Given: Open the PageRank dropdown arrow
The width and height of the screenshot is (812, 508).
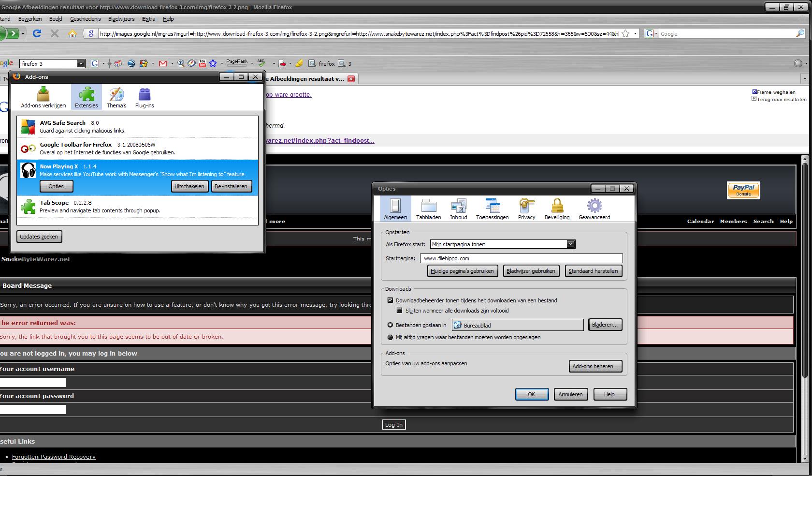Looking at the screenshot, I should 252,63.
